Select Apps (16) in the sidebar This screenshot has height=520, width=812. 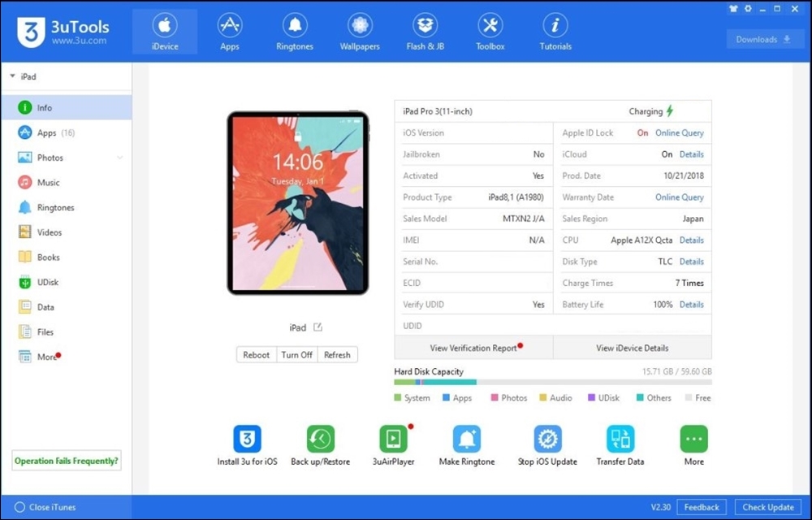click(x=67, y=132)
